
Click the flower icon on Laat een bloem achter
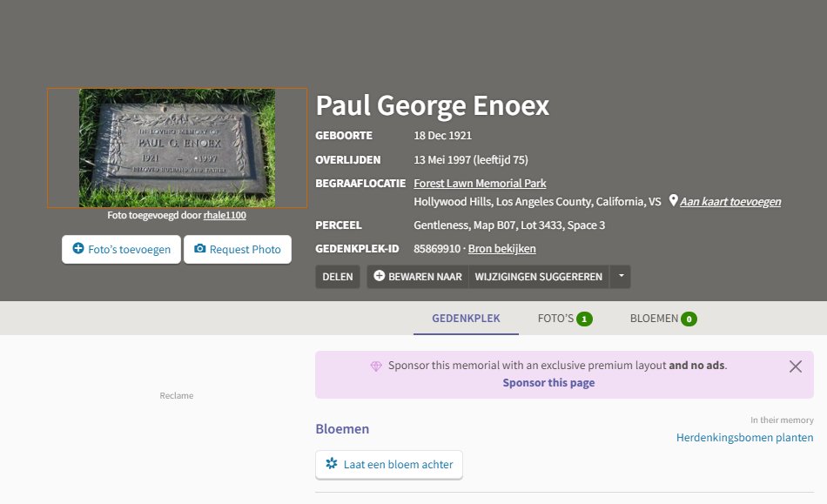[331, 464]
